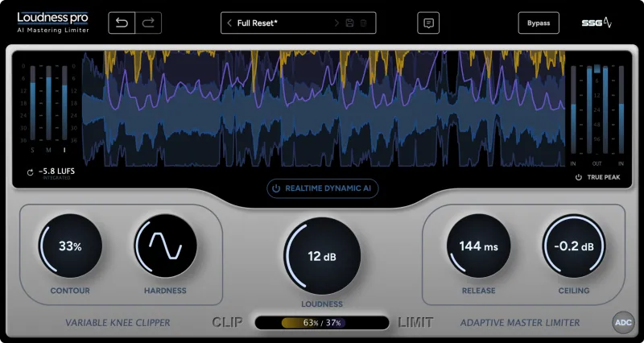
Task: Click the undo arrow button
Action: pyautogui.click(x=122, y=23)
